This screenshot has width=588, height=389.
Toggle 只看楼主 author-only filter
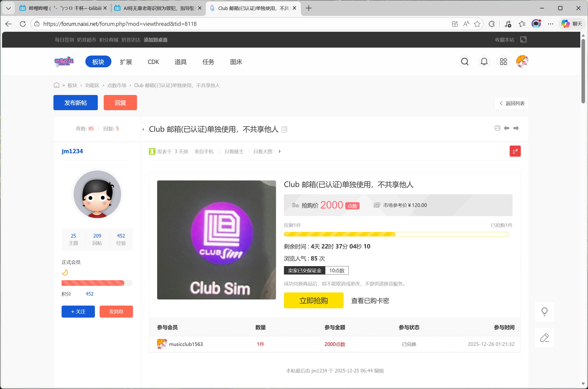tap(234, 152)
